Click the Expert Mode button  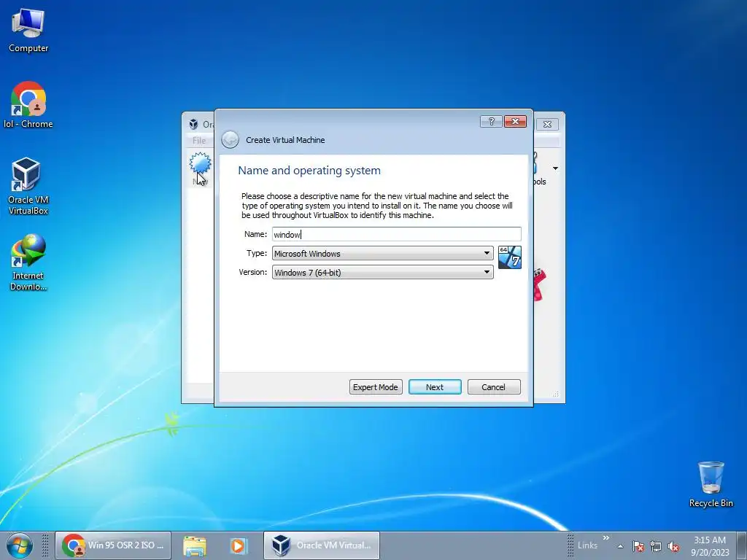click(376, 387)
